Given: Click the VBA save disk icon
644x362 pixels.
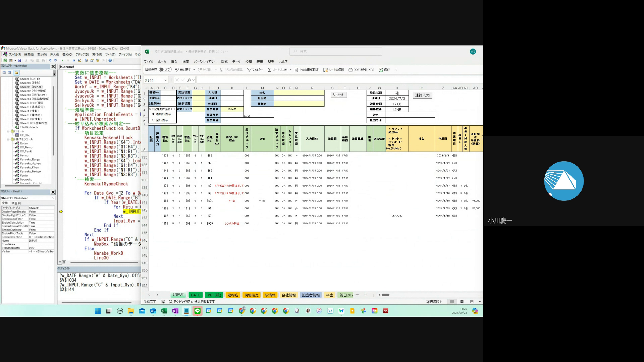Looking at the screenshot, I should (19, 60).
